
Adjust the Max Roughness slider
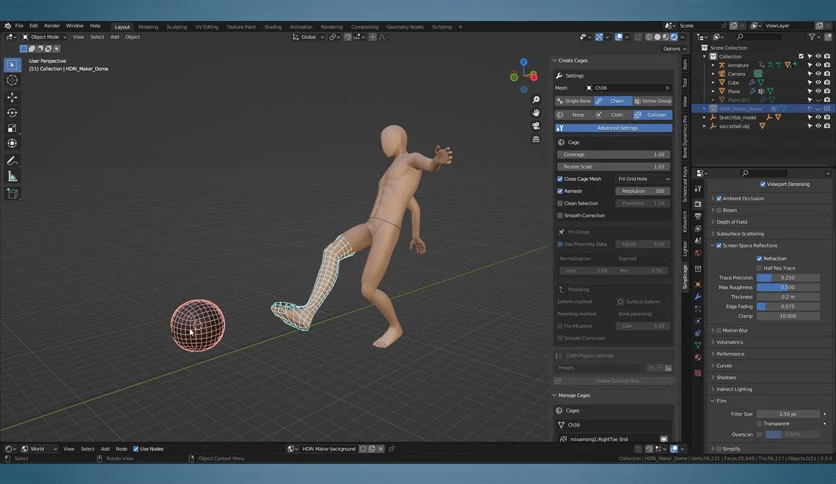[x=787, y=287]
